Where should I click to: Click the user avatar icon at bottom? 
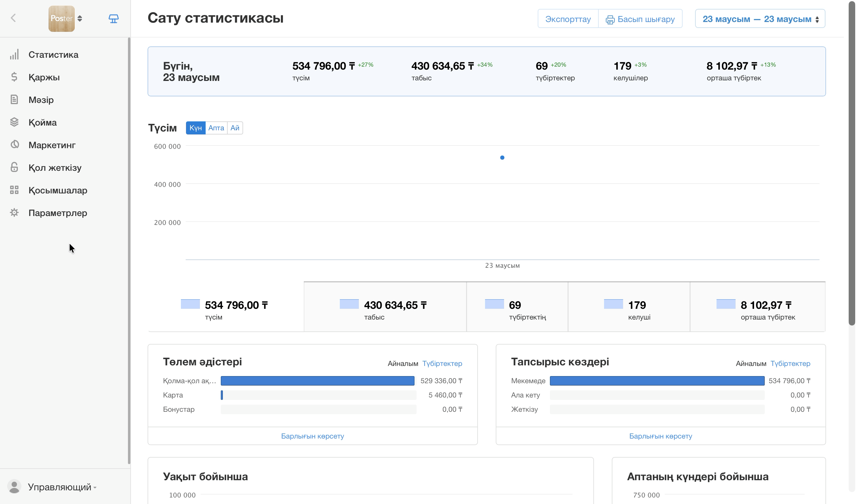point(14,487)
